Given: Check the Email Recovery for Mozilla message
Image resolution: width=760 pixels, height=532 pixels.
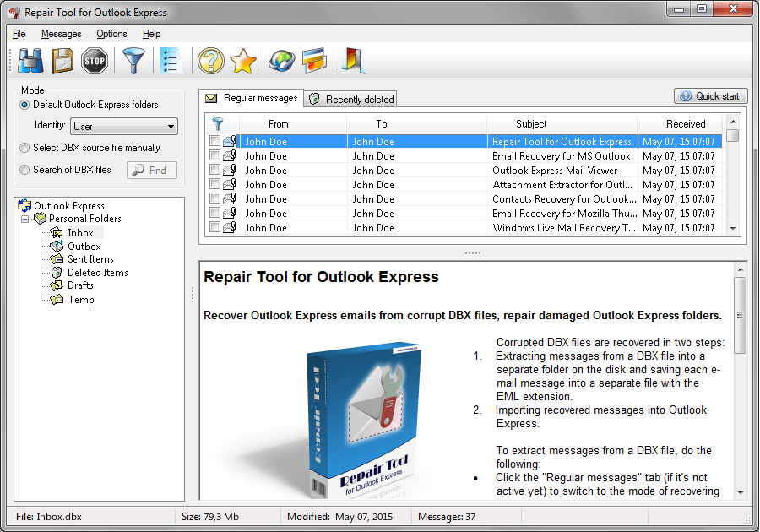Looking at the screenshot, I should click(x=214, y=213).
